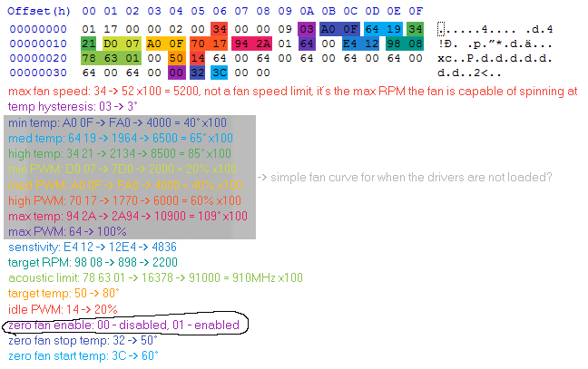The height and width of the screenshot is (369, 588).
Task: Select the dark-blue 32 byte
Action: pyautogui.click(x=198, y=73)
